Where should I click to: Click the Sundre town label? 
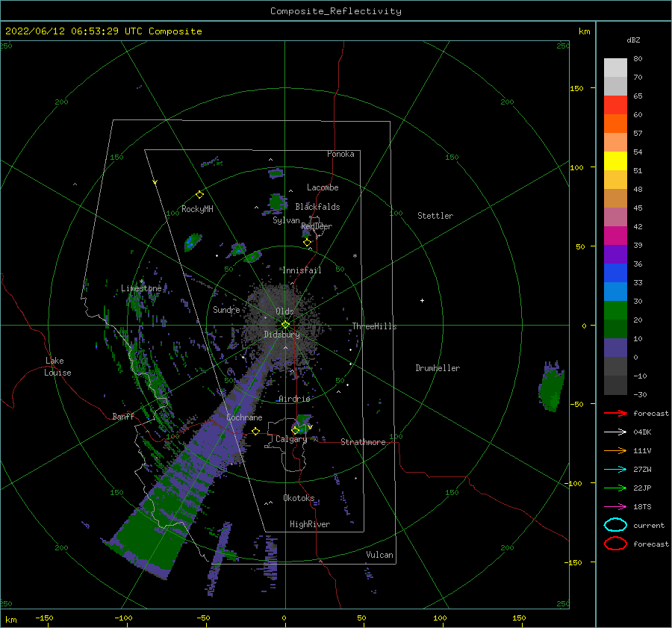pyautogui.click(x=226, y=309)
